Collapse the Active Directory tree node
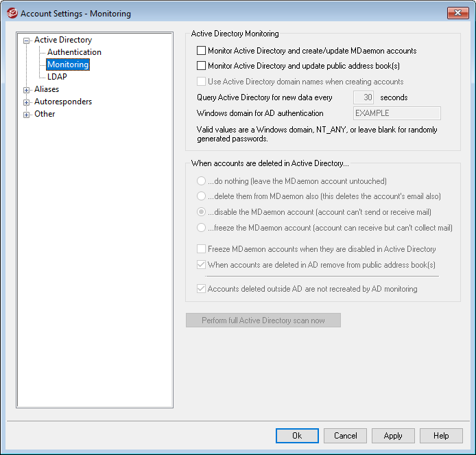The image size is (476, 455). (x=27, y=40)
